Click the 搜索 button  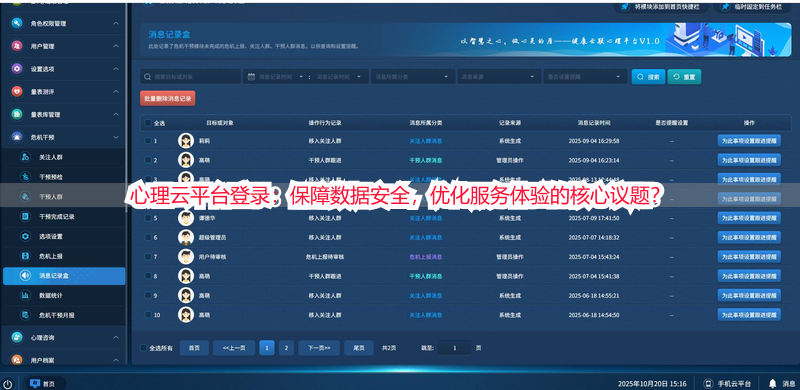point(648,77)
